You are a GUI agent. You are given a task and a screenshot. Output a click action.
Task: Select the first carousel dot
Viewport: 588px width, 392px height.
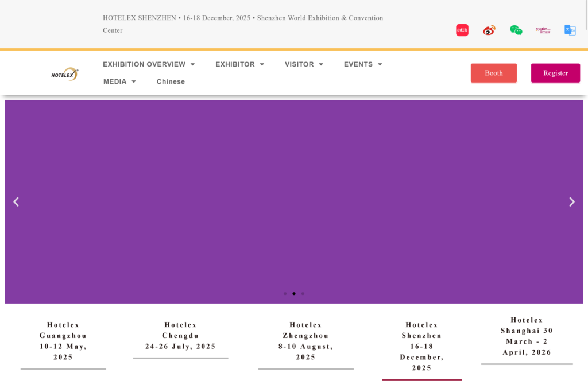tap(285, 294)
